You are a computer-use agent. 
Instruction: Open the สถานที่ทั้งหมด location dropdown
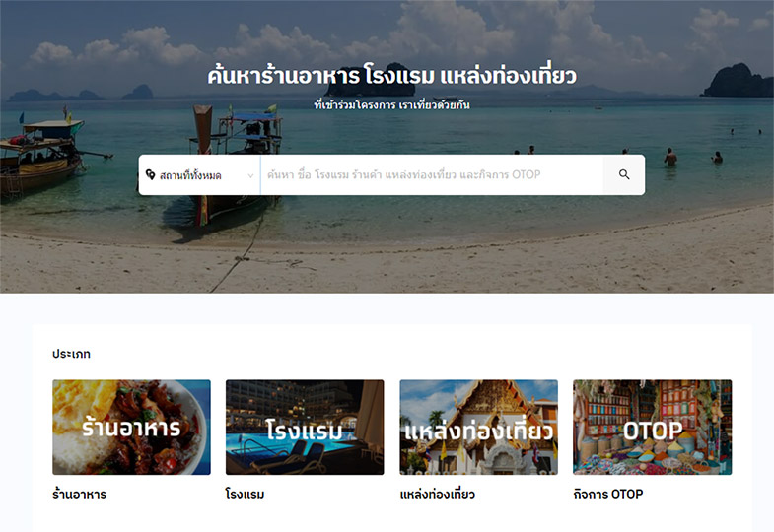pos(199,175)
